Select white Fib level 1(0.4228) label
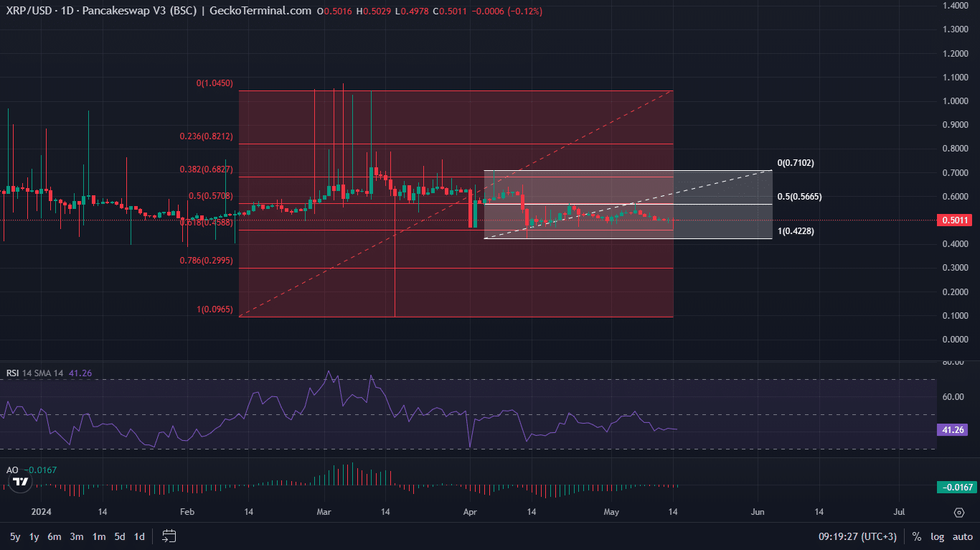The height and width of the screenshot is (550, 980). coord(796,231)
